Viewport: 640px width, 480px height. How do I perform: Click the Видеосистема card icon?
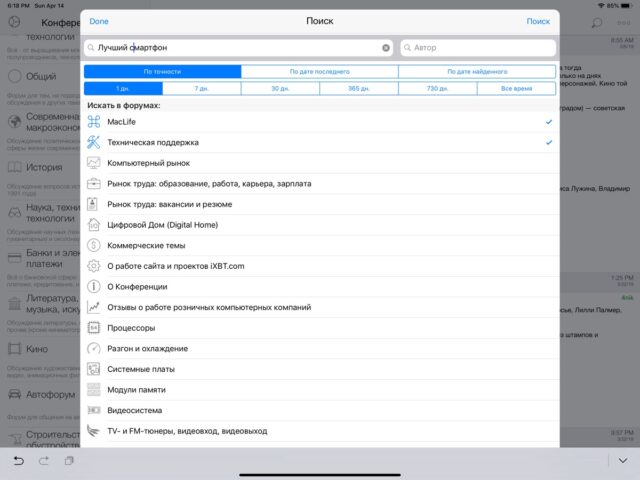click(93, 410)
